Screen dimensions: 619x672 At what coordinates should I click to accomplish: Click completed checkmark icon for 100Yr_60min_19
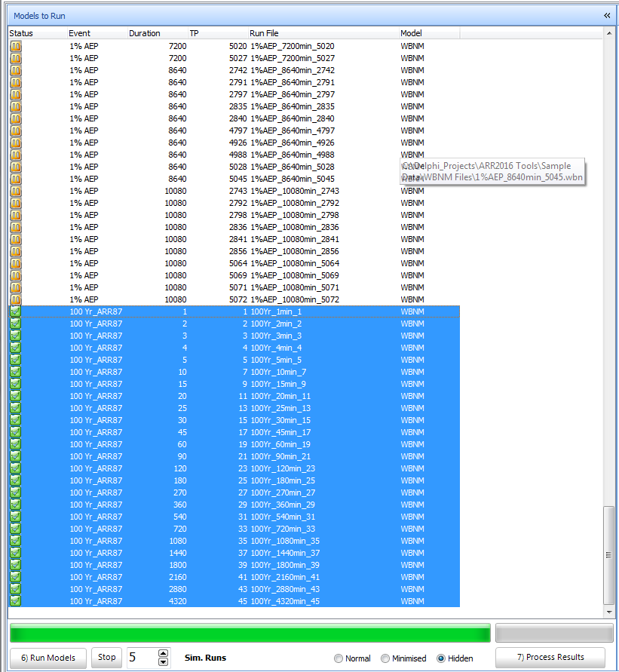(15, 444)
